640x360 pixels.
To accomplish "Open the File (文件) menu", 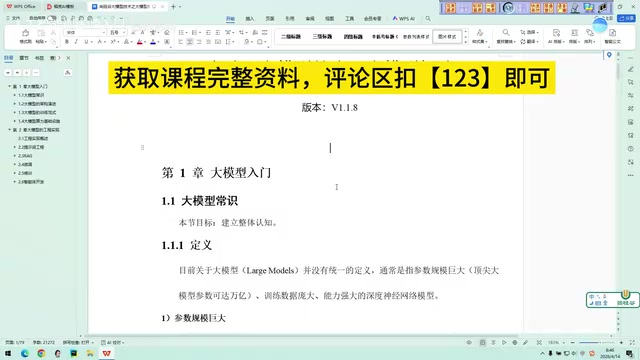I will pyautogui.click(x=13, y=18).
